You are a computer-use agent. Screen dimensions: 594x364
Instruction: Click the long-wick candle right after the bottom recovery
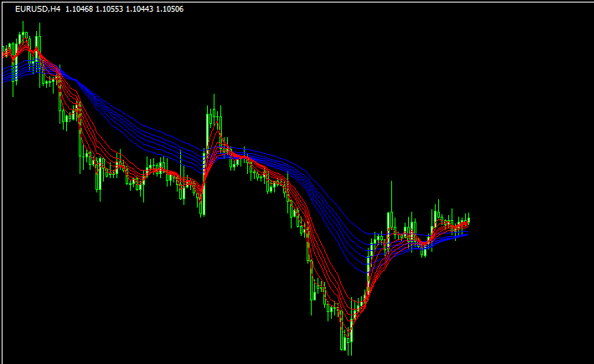pyautogui.click(x=390, y=219)
